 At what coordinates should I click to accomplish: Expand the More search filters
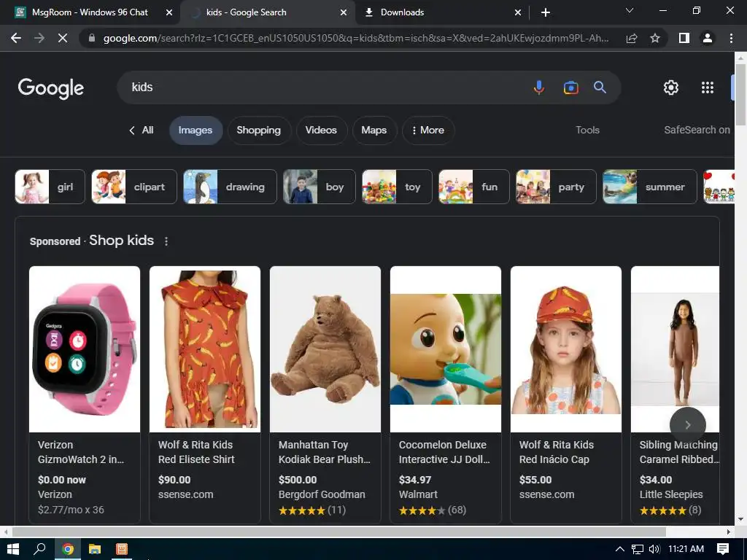click(427, 130)
